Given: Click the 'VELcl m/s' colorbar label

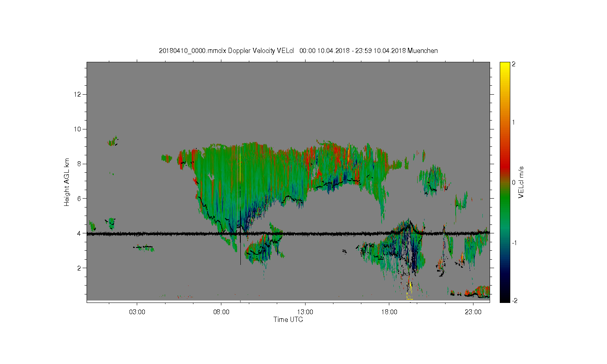Looking at the screenshot, I should coord(521,182).
